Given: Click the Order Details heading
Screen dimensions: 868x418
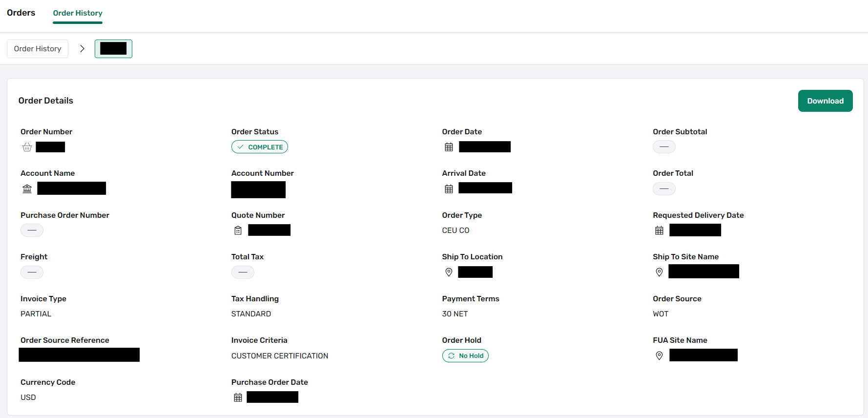Looking at the screenshot, I should (46, 101).
